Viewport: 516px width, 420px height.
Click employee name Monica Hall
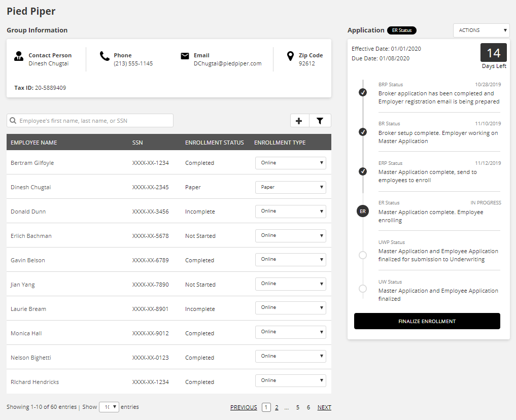click(26, 333)
